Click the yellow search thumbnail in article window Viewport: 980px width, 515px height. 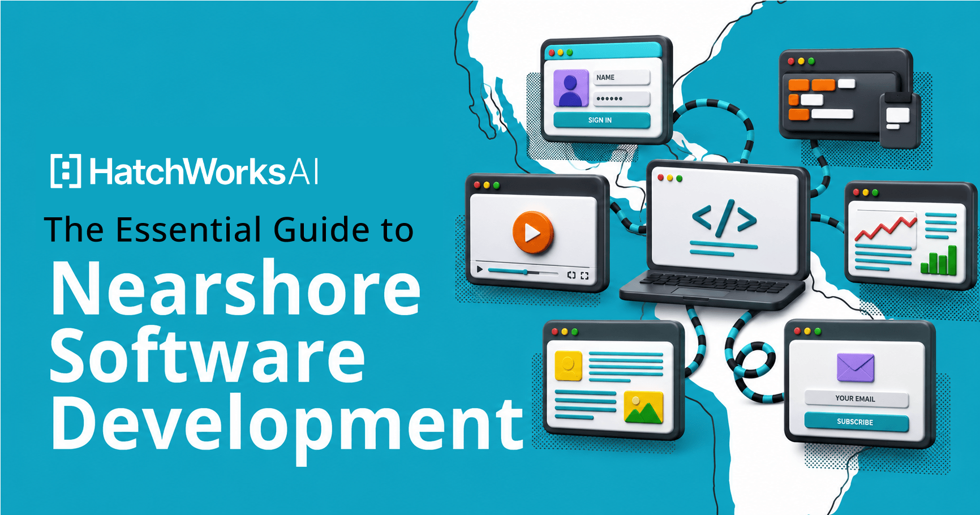tap(569, 366)
